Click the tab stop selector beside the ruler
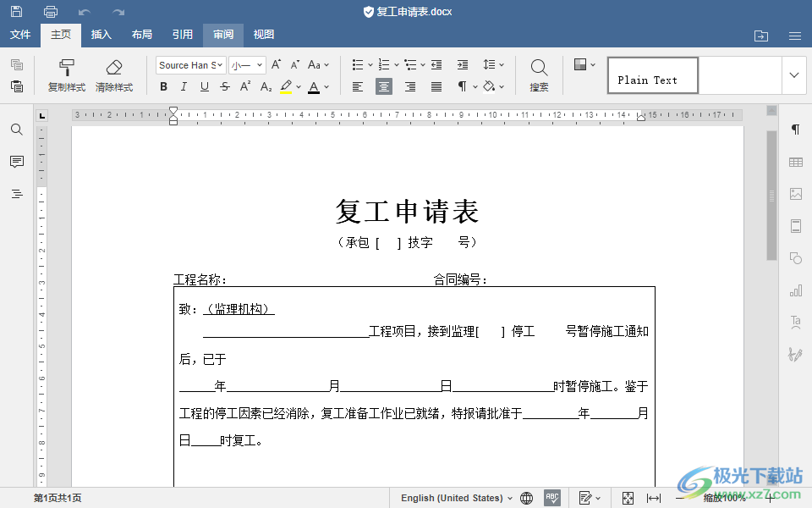Viewport: 812px width, 508px height. pyautogui.click(x=42, y=115)
